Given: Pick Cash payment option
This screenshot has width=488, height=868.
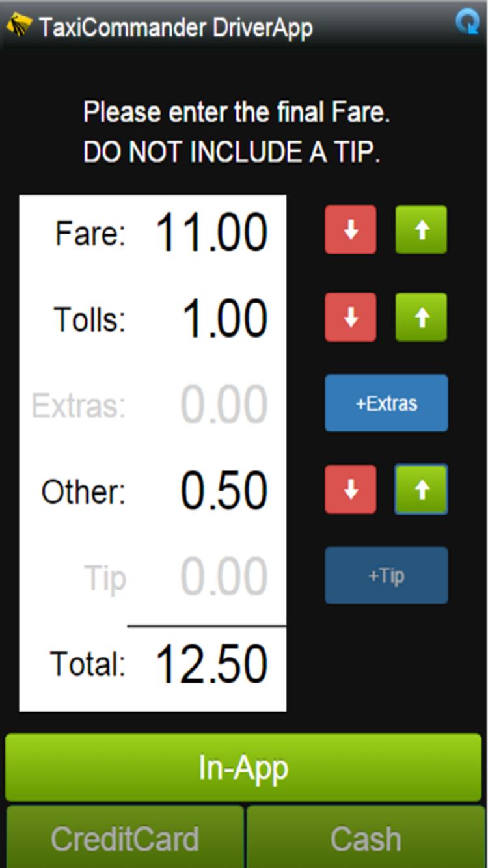Looking at the screenshot, I should coord(364,838).
